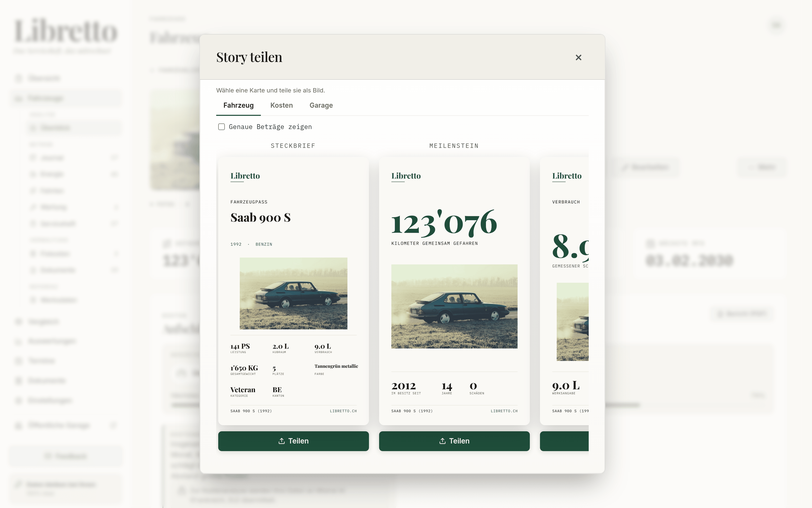Click the 0 Schäden value
This screenshot has height=508, width=812.
tap(473, 386)
